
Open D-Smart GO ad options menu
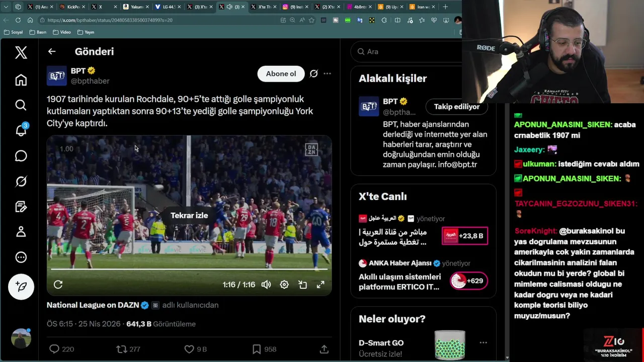point(483,343)
